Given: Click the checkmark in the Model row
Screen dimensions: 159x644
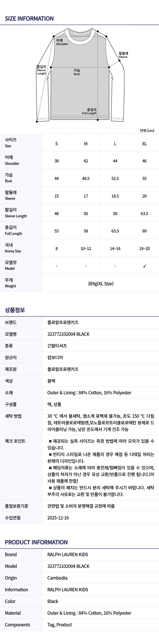Looking at the screenshot, I should [x=144, y=266].
